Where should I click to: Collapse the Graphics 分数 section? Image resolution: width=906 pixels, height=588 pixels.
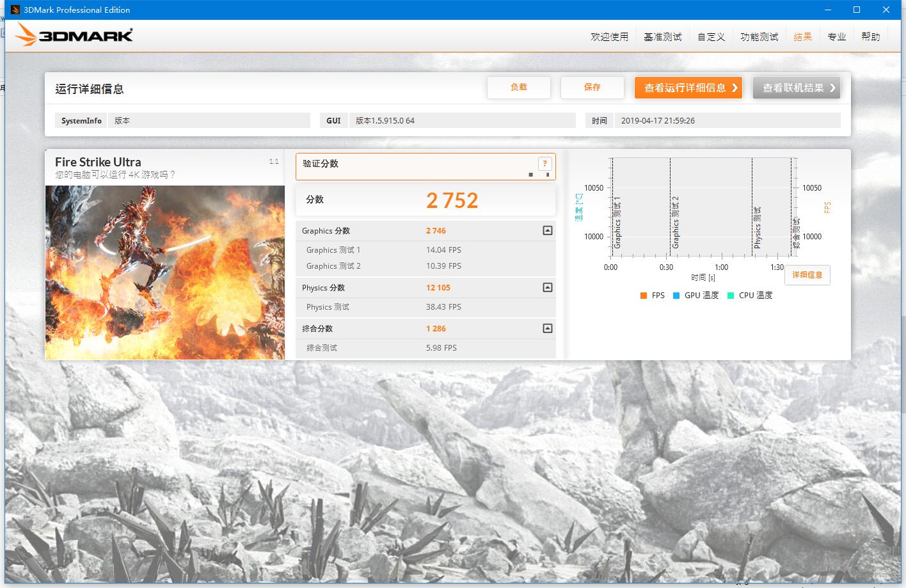[x=547, y=230]
